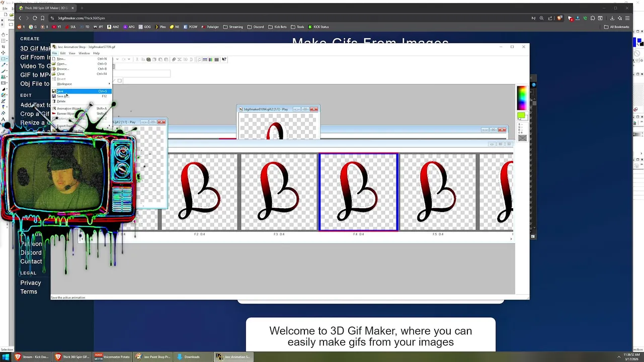The height and width of the screenshot is (362, 644).
Task: Open the All Bookmarks folder
Action: click(x=616, y=27)
